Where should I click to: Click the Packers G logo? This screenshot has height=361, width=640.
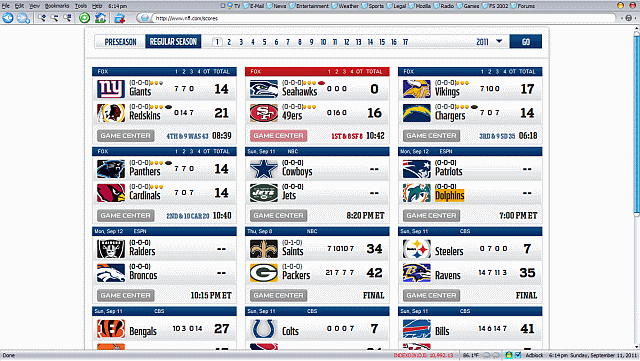[264, 273]
